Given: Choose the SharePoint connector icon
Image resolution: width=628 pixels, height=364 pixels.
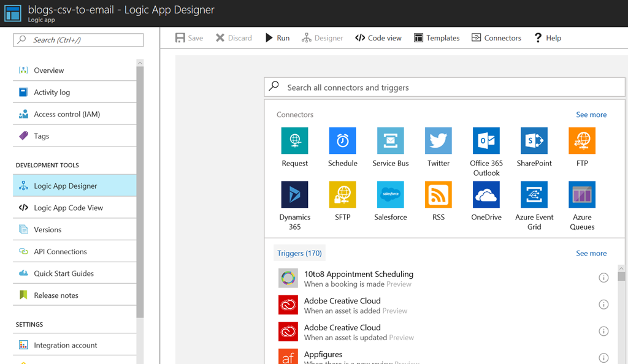Looking at the screenshot, I should [534, 141].
